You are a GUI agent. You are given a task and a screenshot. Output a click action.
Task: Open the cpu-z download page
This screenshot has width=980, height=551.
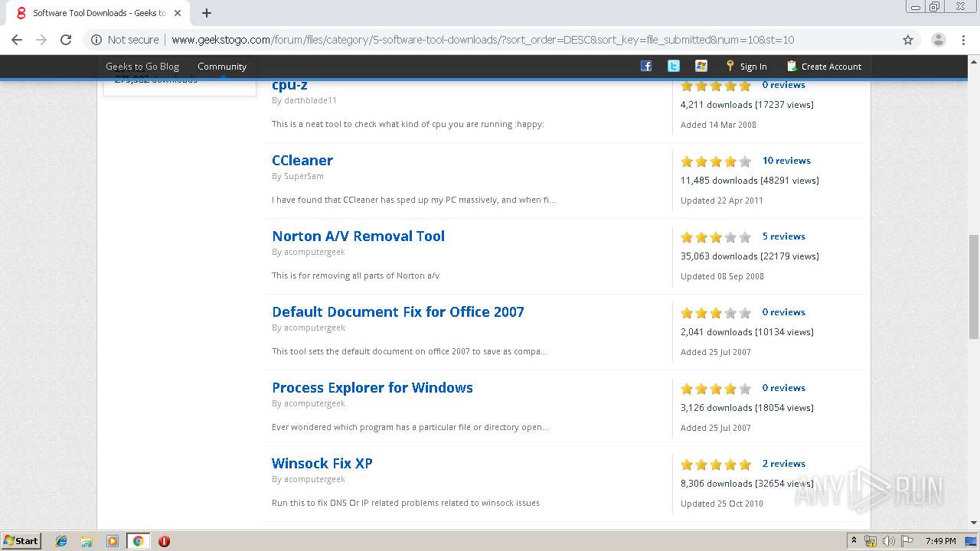pyautogui.click(x=289, y=85)
